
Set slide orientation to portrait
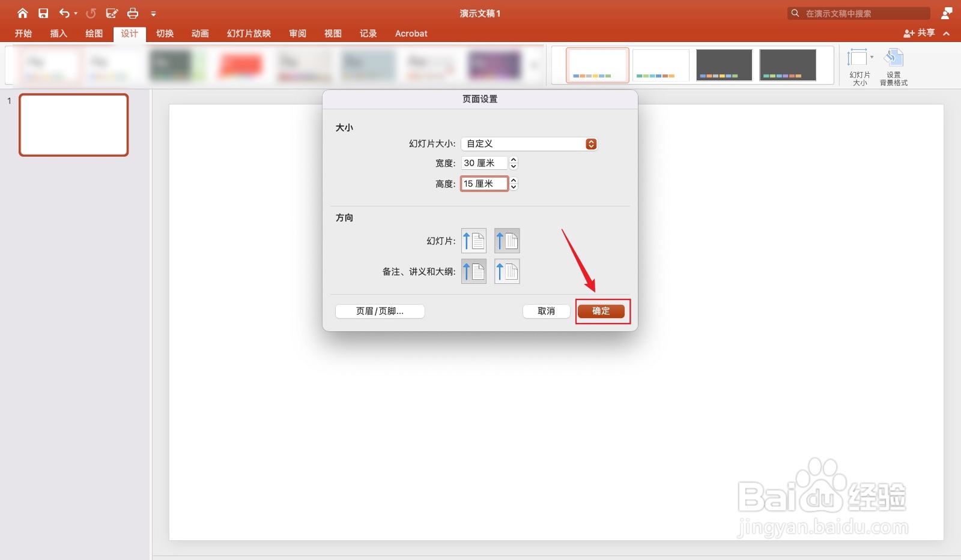(474, 241)
